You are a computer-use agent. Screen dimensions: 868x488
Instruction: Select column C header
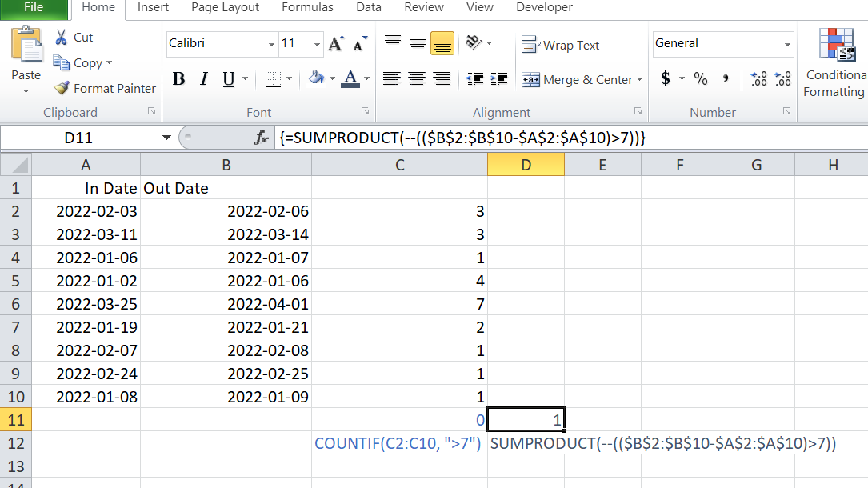(400, 165)
